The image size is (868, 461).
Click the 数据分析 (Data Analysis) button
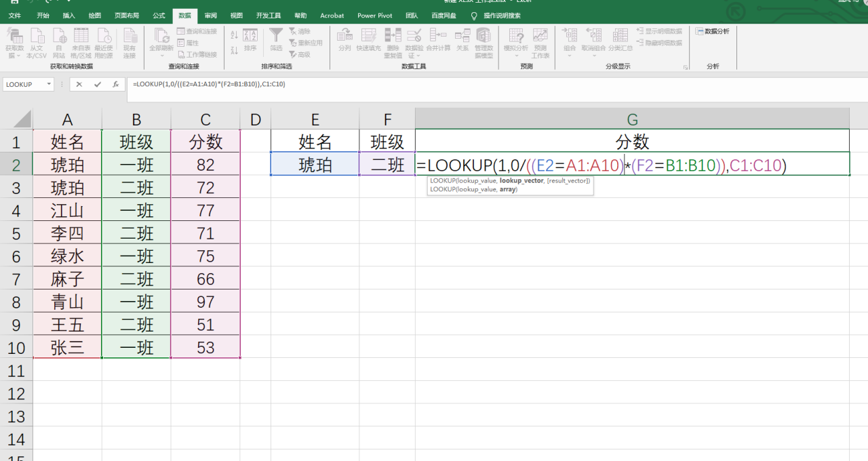[713, 31]
